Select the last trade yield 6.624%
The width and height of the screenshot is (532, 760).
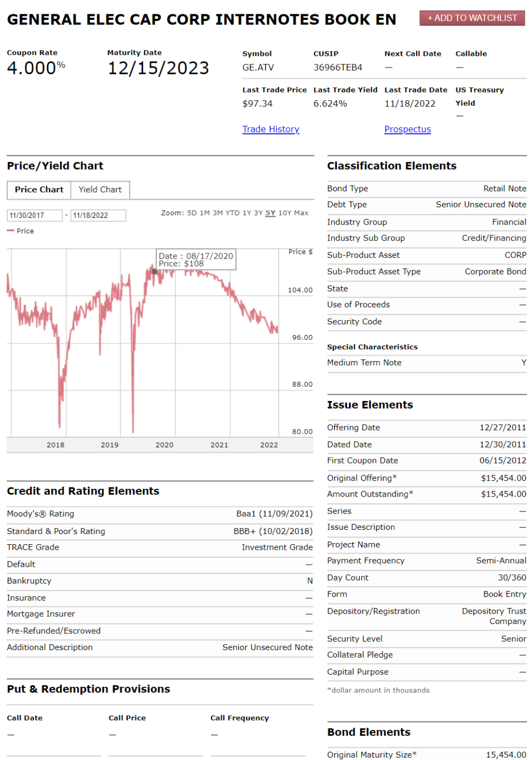coord(330,104)
